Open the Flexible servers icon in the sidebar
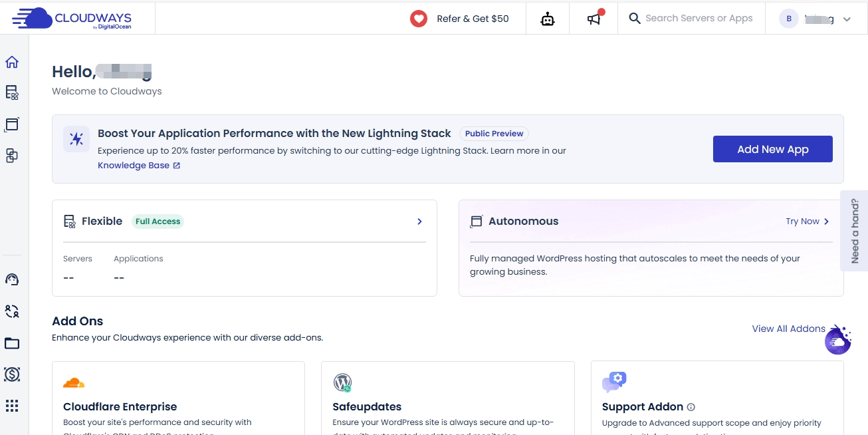 point(12,92)
